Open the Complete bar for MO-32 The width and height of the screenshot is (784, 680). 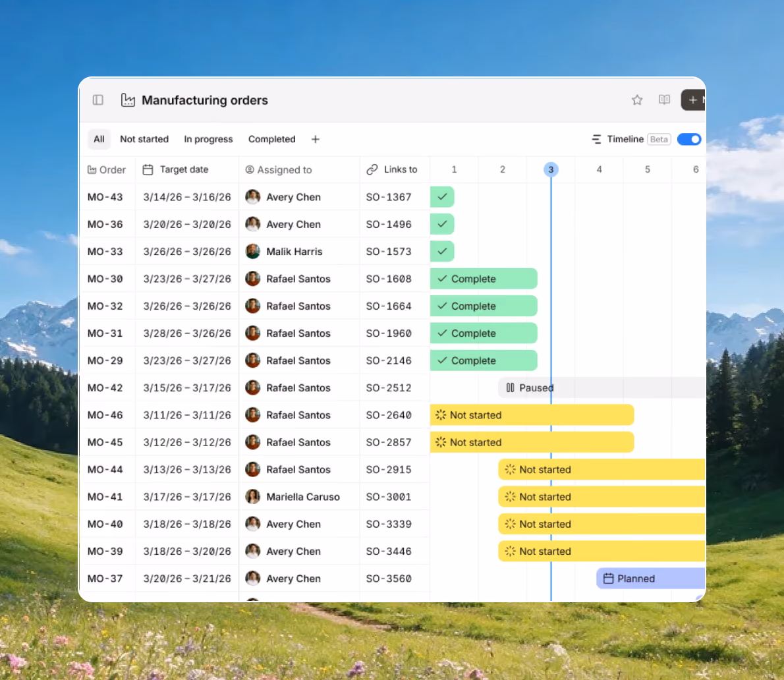484,306
